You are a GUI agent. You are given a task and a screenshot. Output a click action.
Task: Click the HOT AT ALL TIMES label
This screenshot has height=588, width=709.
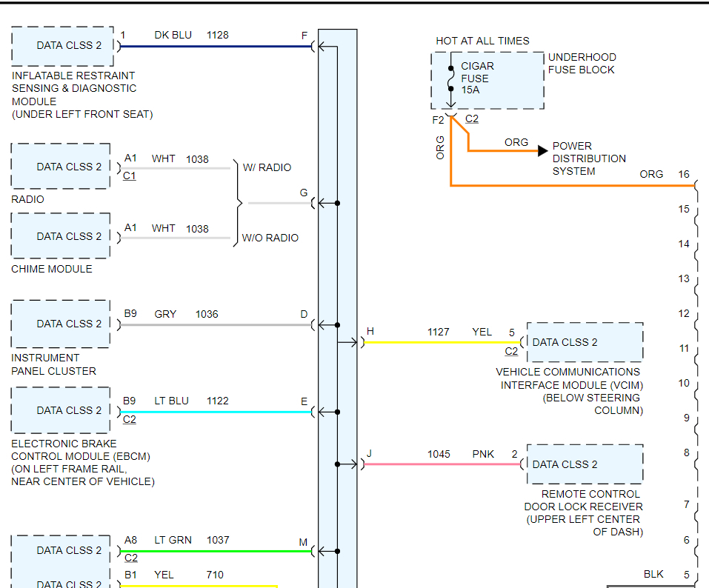tap(482, 41)
